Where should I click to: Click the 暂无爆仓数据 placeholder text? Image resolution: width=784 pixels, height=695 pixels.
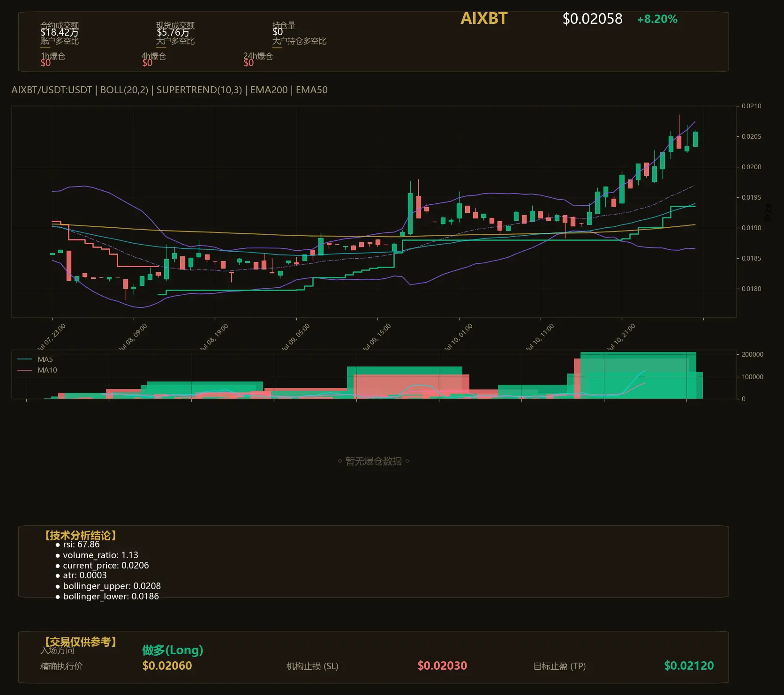point(373,461)
